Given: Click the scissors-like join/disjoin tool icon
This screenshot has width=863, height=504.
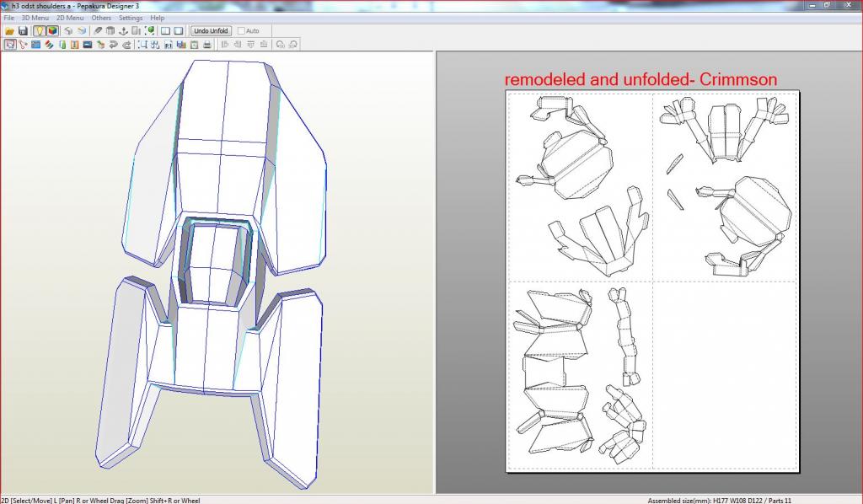Looking at the screenshot, I should click(23, 45).
